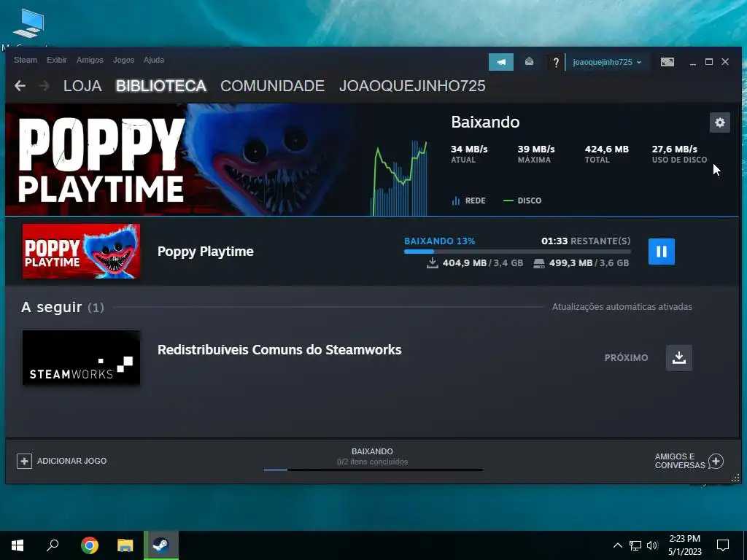Screen dimensions: 747x560
Task: Click Redistribuíveis Comuns do Steamworks title
Action: coord(279,350)
